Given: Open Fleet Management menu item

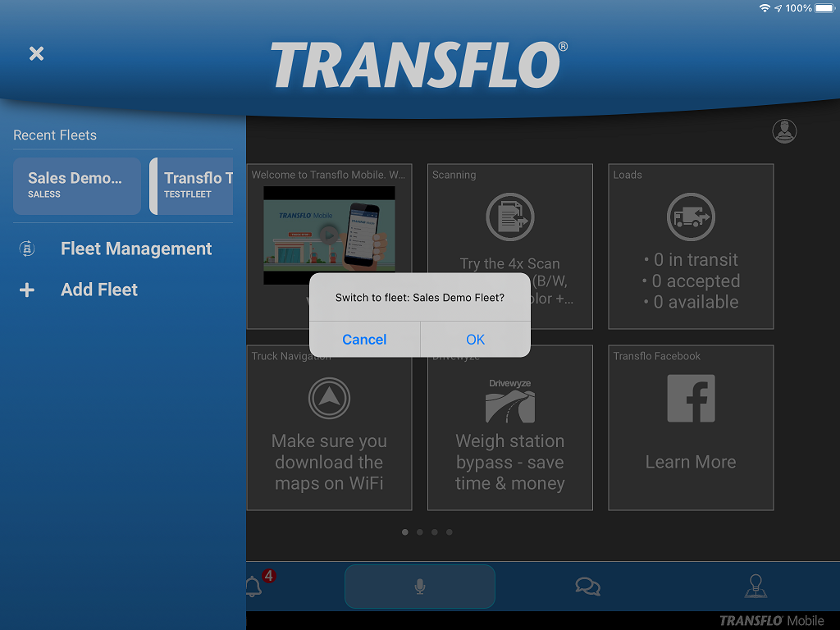Looking at the screenshot, I should 136,249.
